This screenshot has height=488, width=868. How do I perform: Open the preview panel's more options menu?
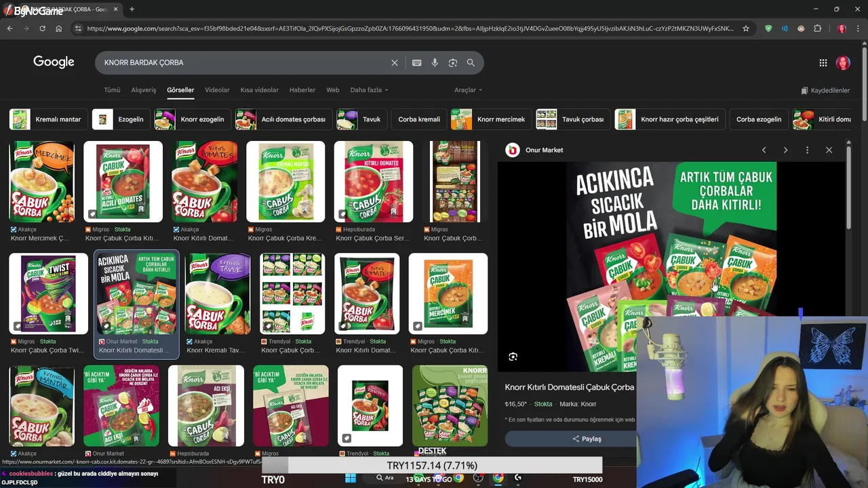pos(807,150)
